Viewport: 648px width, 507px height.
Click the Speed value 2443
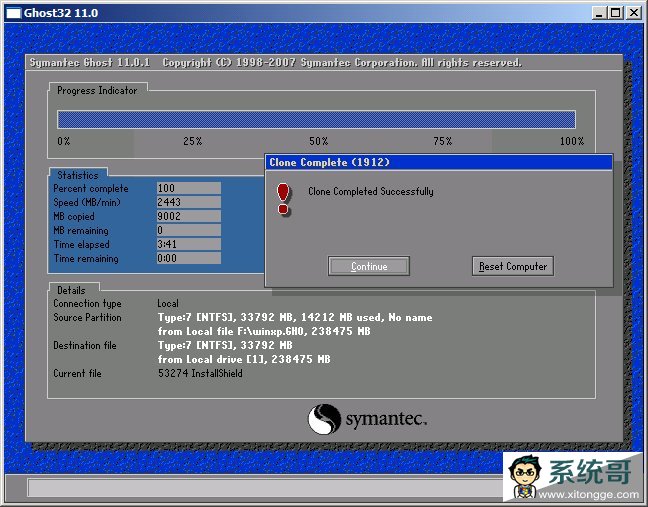(x=188, y=202)
